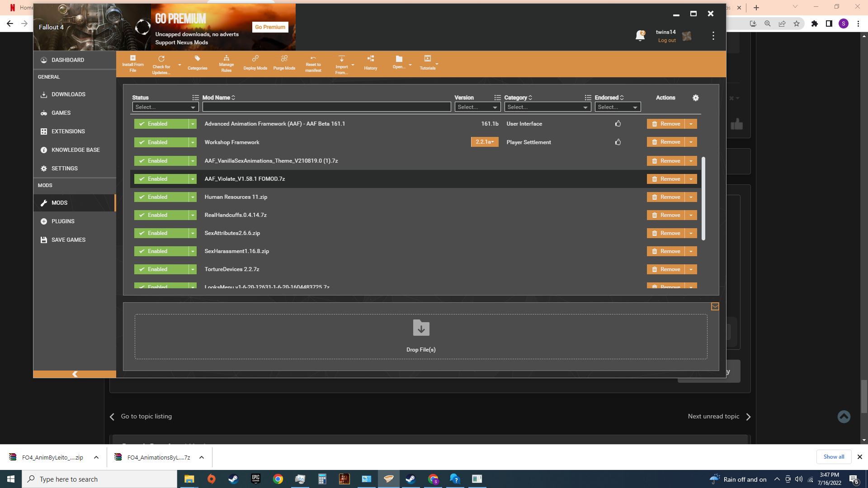Open Knowledge Base section

pyautogui.click(x=75, y=150)
